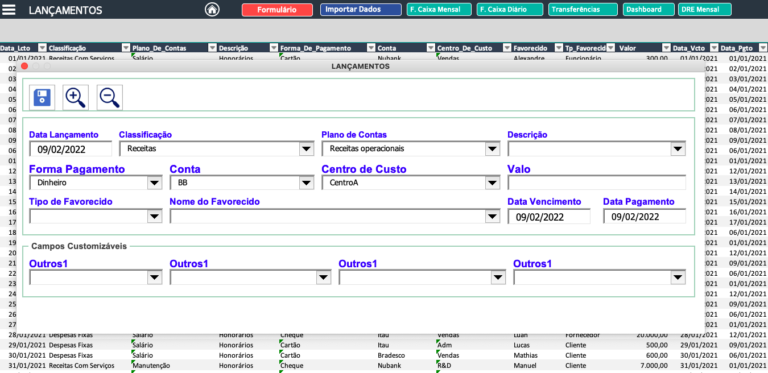Zoom out with the magnifier minus icon
This screenshot has width=768, height=373.
click(110, 97)
